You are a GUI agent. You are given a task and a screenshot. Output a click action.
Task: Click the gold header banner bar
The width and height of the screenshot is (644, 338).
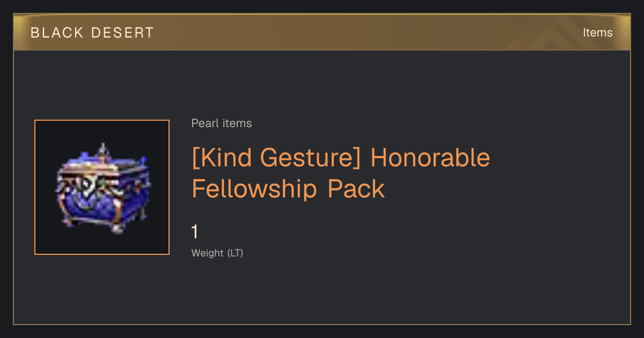click(x=322, y=32)
